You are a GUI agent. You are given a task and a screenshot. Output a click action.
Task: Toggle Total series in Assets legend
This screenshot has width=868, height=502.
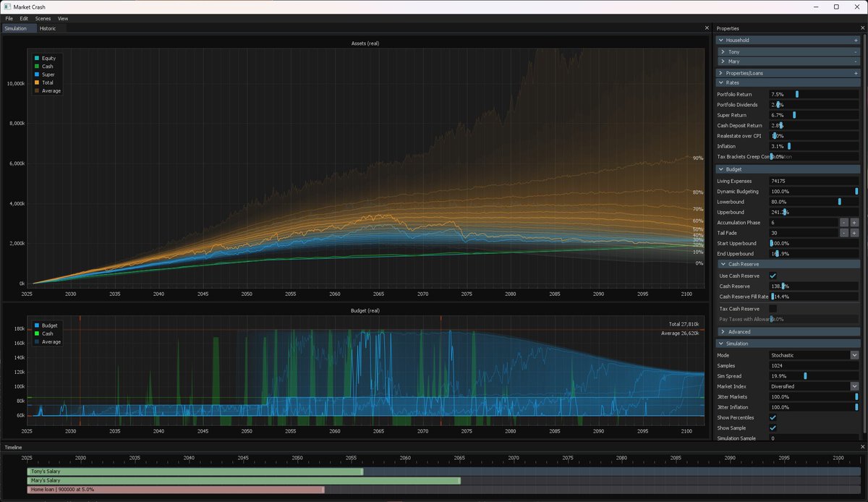[x=45, y=82]
